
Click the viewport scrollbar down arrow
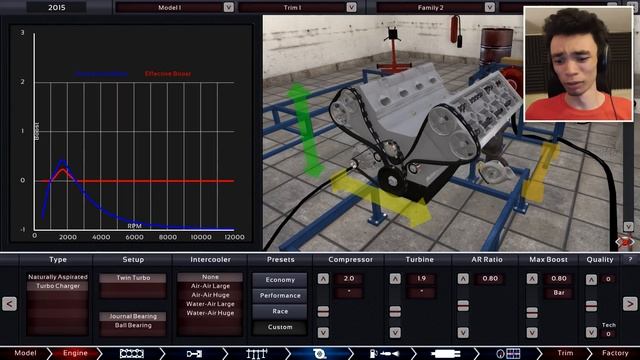click(x=628, y=226)
